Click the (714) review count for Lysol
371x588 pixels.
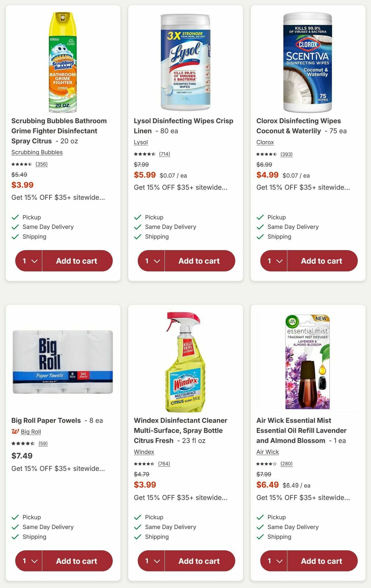[165, 154]
